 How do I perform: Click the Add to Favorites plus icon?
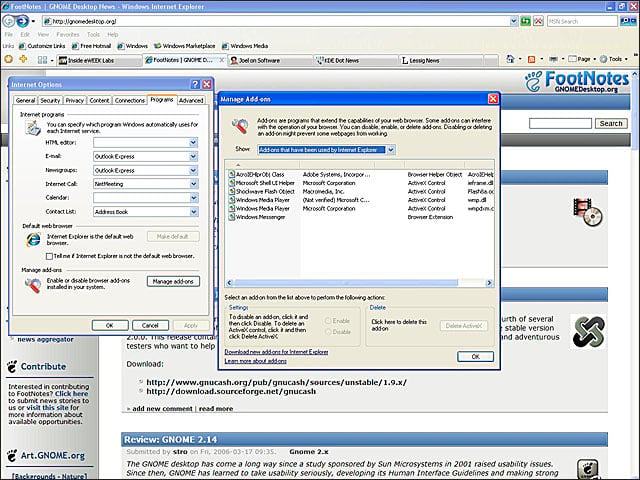(x=23, y=60)
